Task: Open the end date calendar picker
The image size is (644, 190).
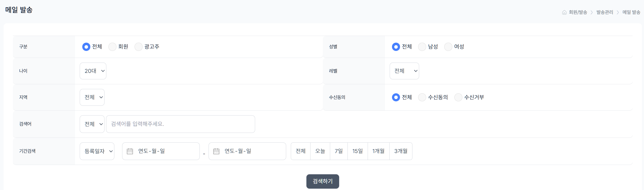Action: coord(217,151)
